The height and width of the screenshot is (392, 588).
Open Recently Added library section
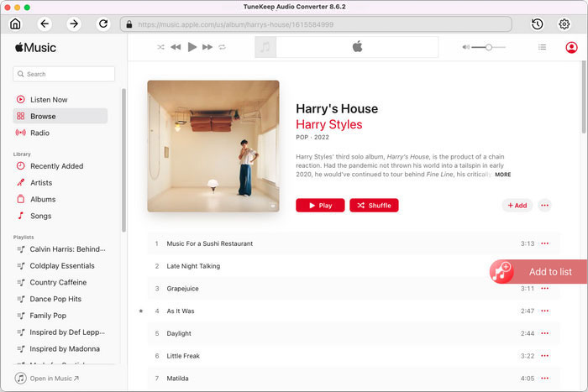click(x=60, y=166)
